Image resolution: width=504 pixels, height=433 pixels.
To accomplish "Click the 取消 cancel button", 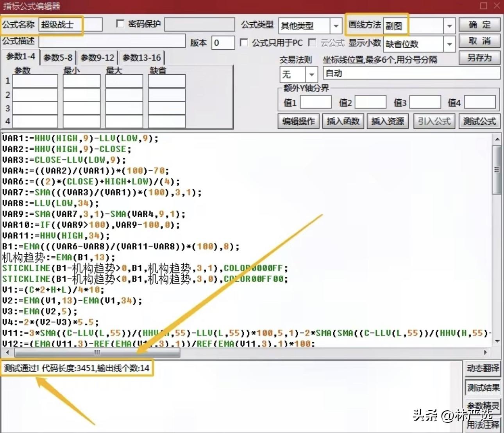I will (479, 41).
